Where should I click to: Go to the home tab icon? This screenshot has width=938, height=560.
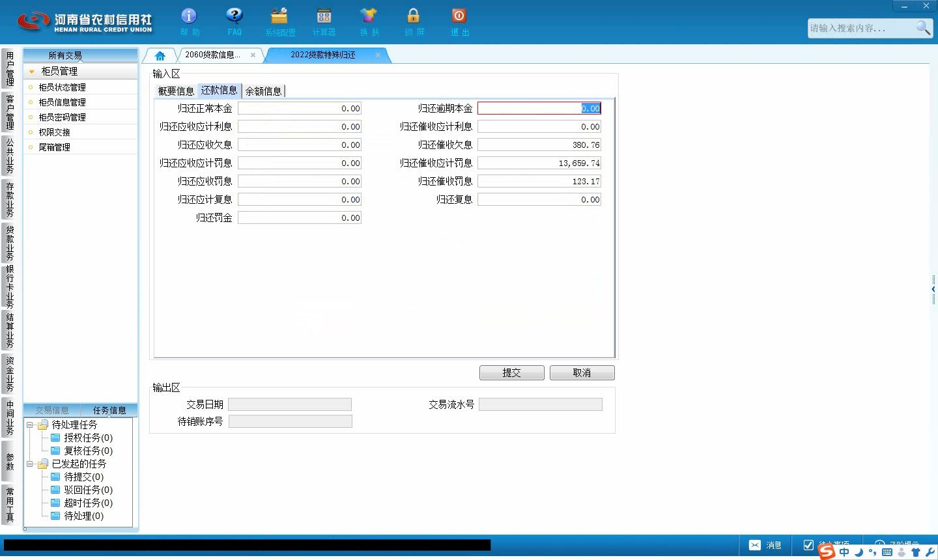pos(160,55)
